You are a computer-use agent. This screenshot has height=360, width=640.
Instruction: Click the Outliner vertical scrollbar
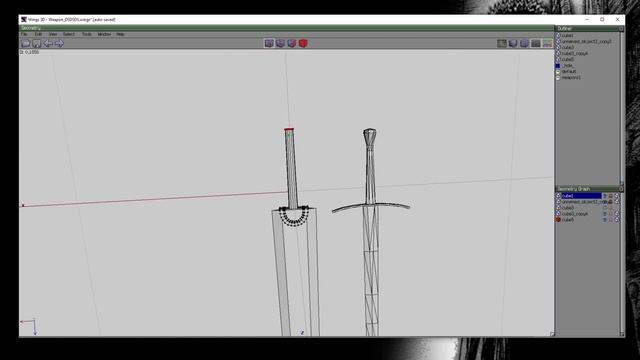click(622, 108)
